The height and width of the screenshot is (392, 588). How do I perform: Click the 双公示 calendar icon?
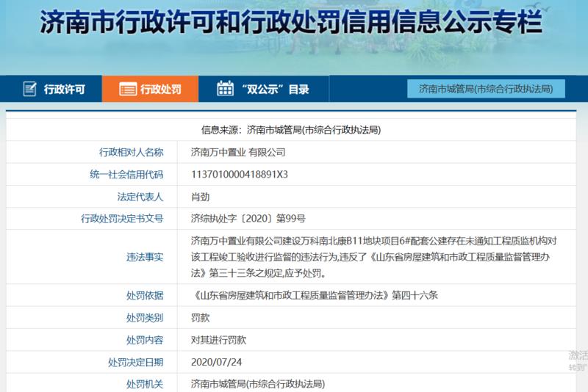225,88
